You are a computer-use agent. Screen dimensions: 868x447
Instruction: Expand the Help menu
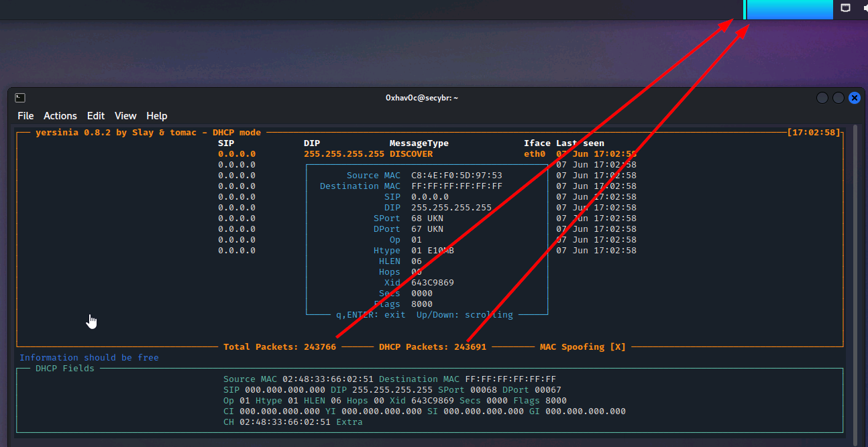(157, 116)
